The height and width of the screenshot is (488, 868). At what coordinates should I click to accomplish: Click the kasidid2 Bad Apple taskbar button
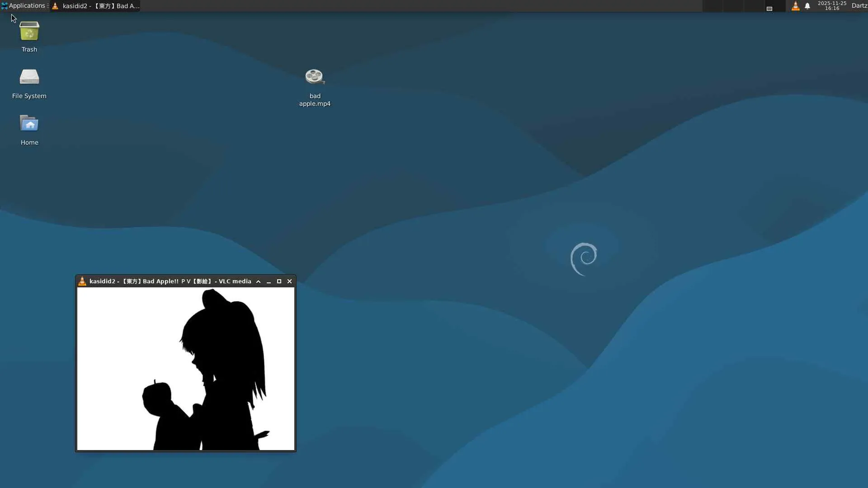point(96,6)
